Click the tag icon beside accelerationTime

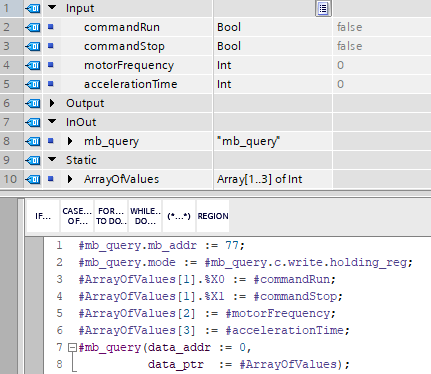33,84
